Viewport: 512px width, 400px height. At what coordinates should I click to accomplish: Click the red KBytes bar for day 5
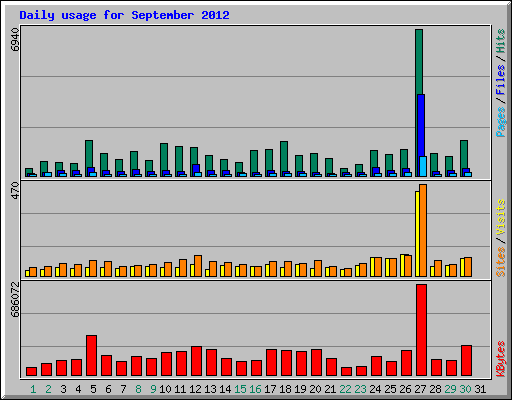coord(91,356)
